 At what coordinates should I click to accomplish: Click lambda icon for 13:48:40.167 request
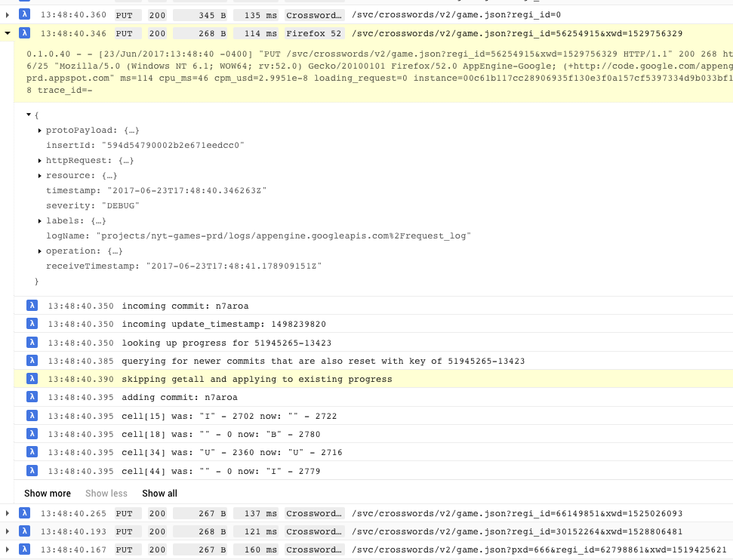pyautogui.click(x=25, y=549)
